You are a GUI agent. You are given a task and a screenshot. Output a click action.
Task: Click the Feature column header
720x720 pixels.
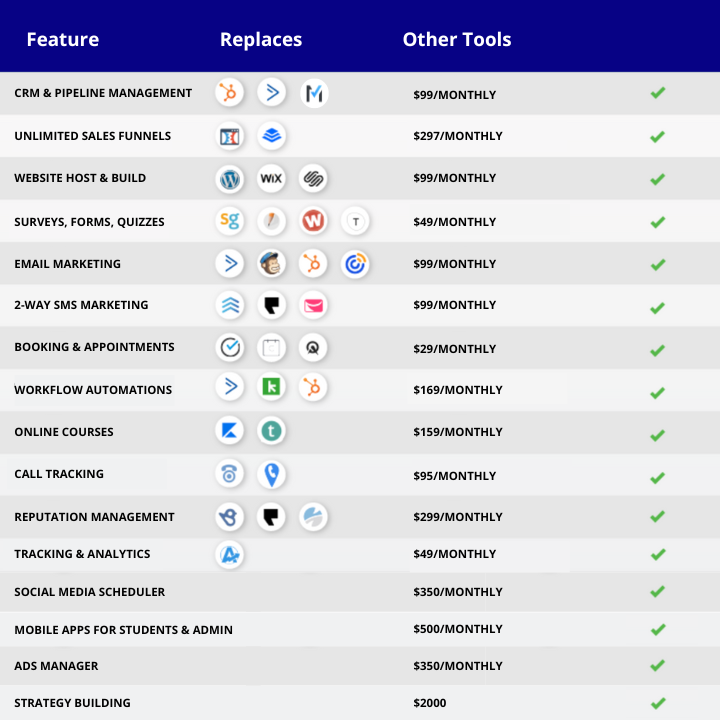[63, 39]
